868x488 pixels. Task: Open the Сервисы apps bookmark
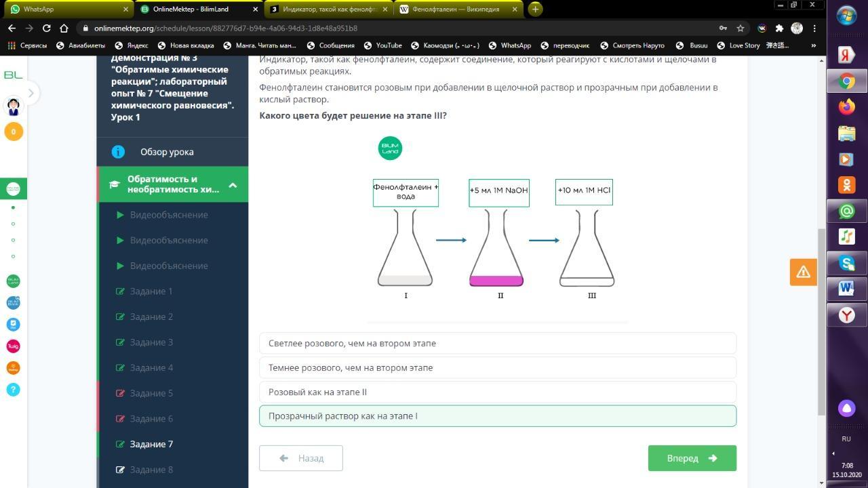tap(27, 45)
